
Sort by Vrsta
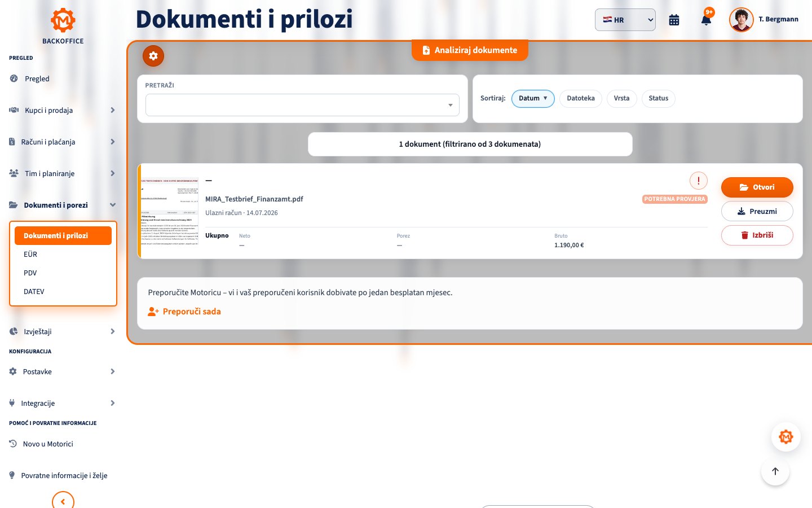point(621,98)
